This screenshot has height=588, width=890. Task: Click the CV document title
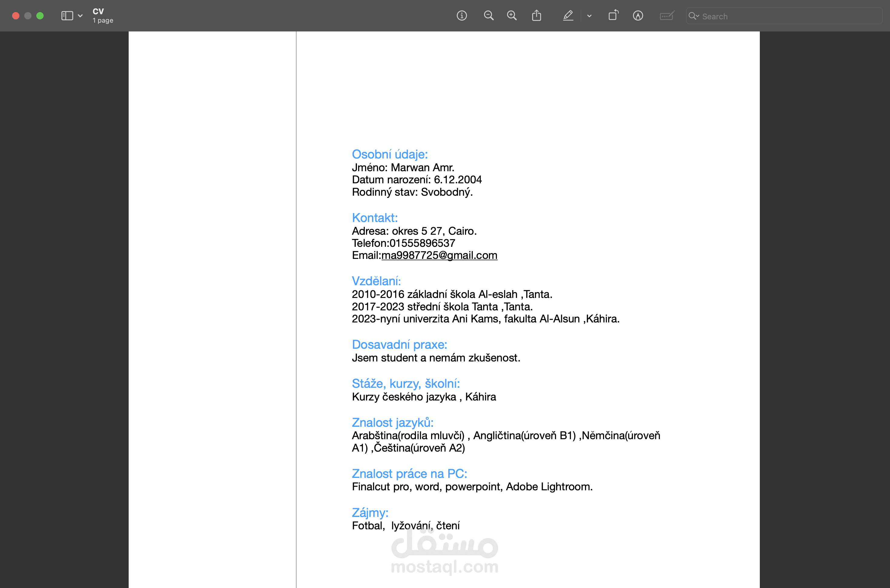pos(98,11)
